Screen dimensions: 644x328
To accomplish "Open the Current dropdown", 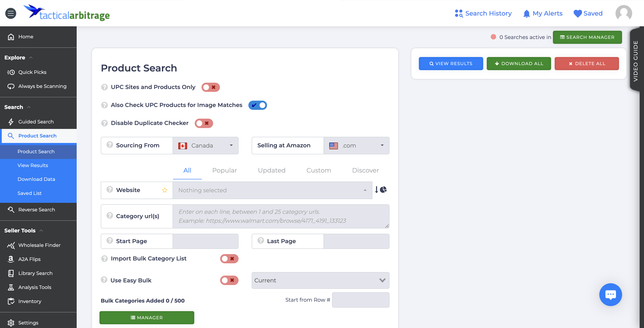I will click(x=320, y=280).
